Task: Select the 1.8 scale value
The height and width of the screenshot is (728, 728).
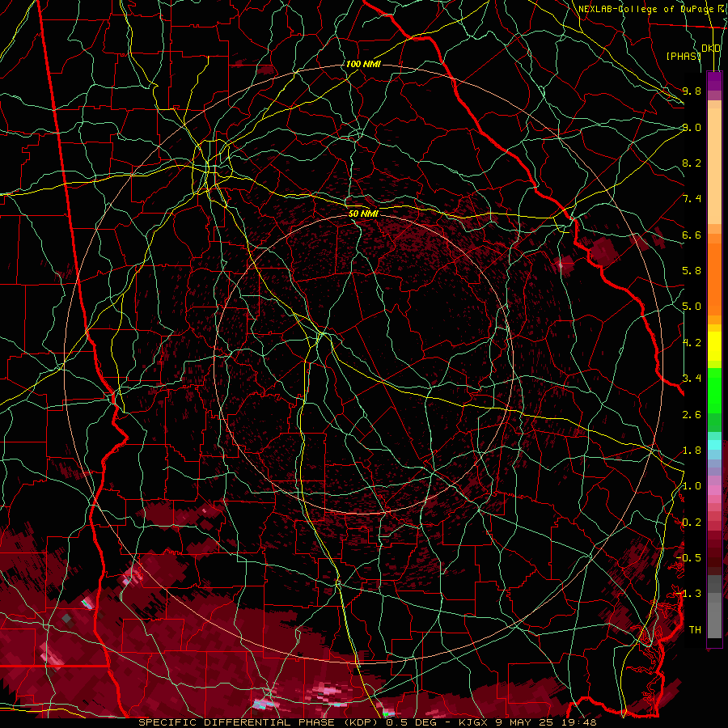Action: (692, 451)
